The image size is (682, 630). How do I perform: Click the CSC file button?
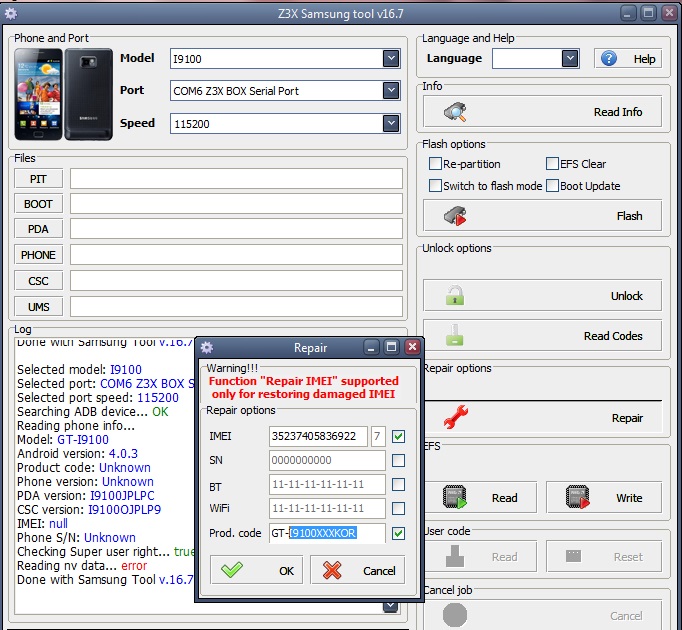(38, 281)
